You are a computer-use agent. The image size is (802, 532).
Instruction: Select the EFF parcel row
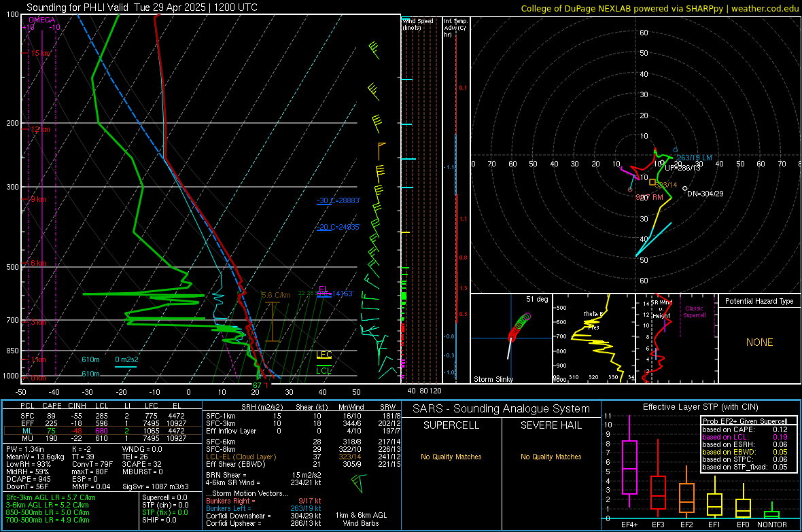(x=103, y=423)
